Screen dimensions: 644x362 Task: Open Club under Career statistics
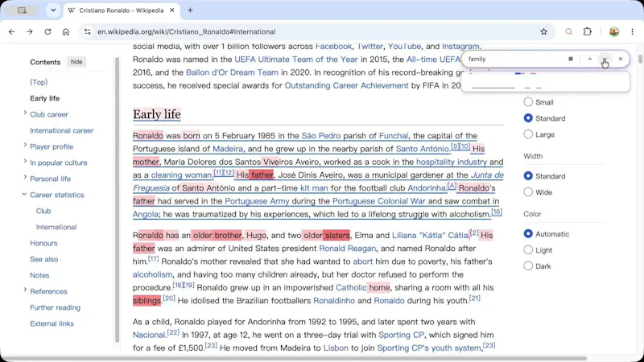pyautogui.click(x=43, y=211)
